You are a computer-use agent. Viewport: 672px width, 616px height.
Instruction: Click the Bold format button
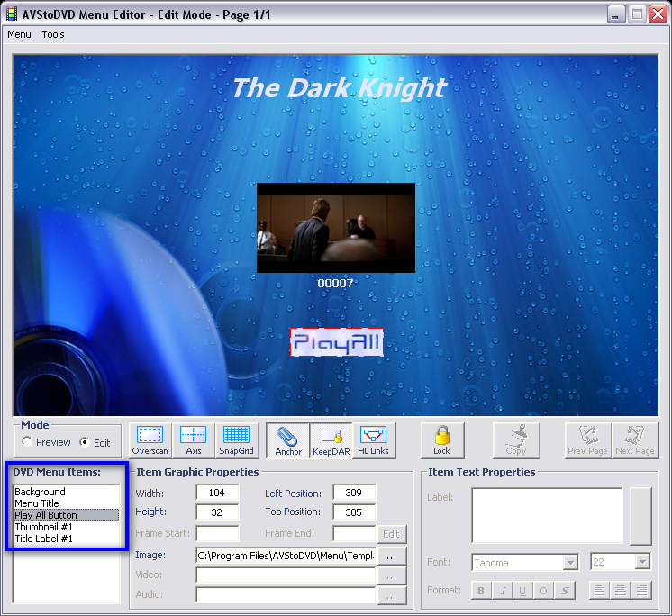[x=481, y=590]
